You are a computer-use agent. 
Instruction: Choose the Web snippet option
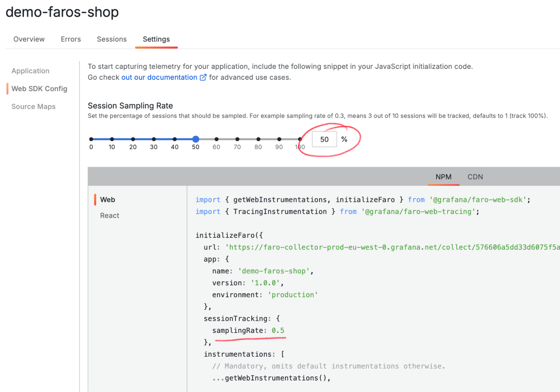(x=108, y=200)
